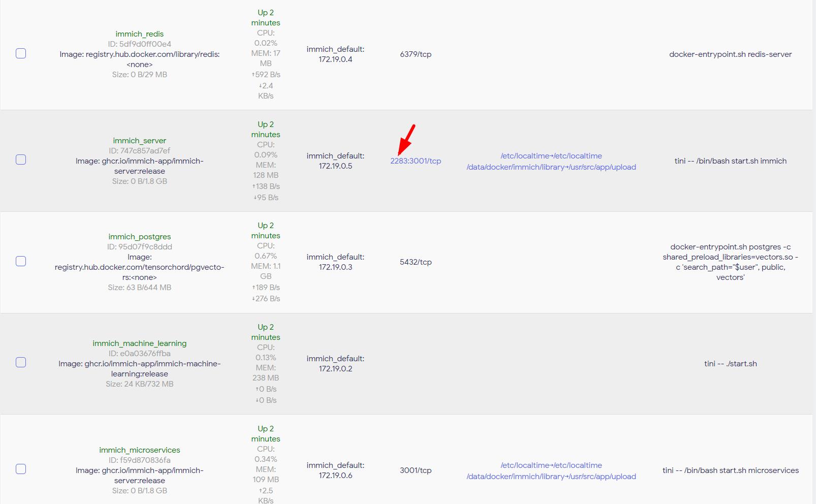Click container ID 747c857ad7ef
This screenshot has width=816, height=504.
tap(140, 151)
